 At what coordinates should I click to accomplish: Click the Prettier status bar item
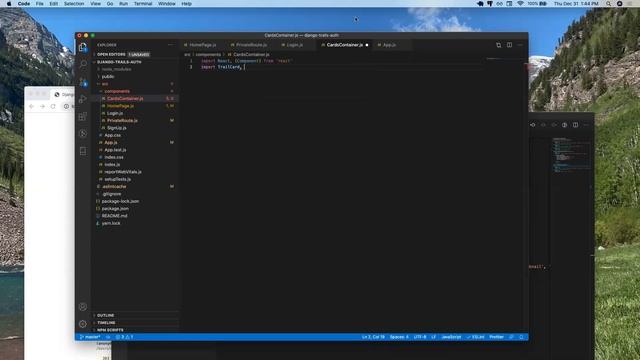click(496, 337)
